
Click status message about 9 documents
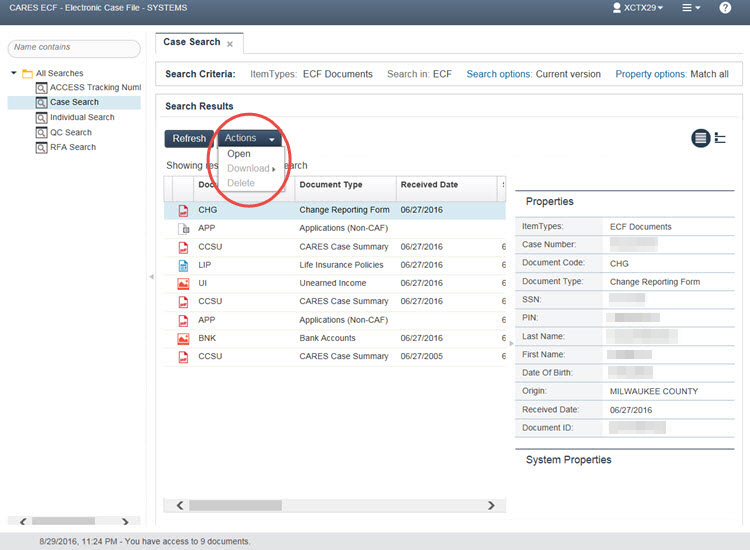(x=144, y=542)
